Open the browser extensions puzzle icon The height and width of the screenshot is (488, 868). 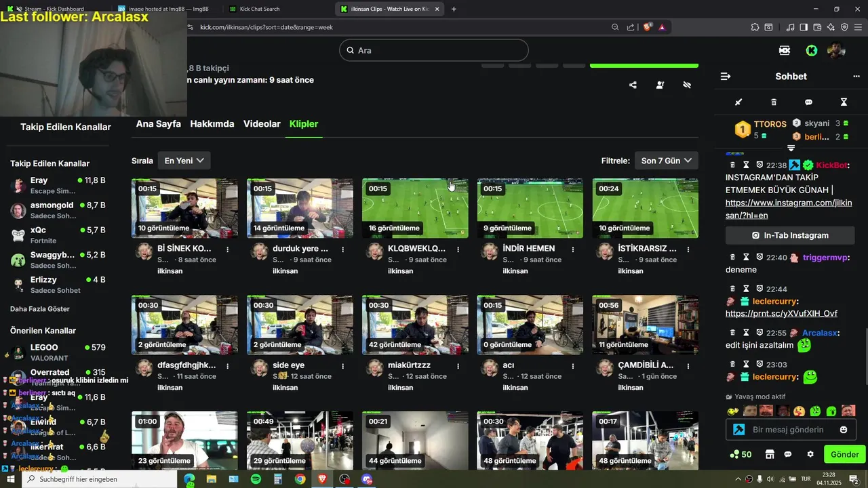coord(755,27)
